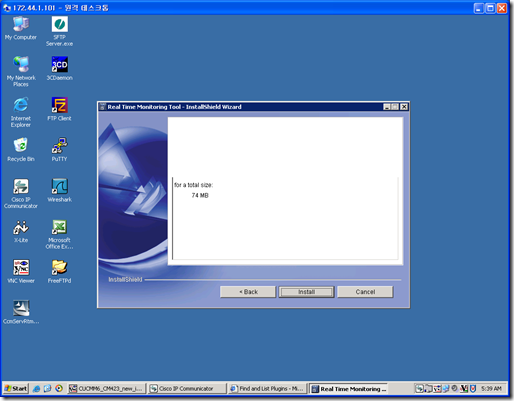
Task: Select the 3CDaemon desktop shortcut
Action: coord(59,68)
